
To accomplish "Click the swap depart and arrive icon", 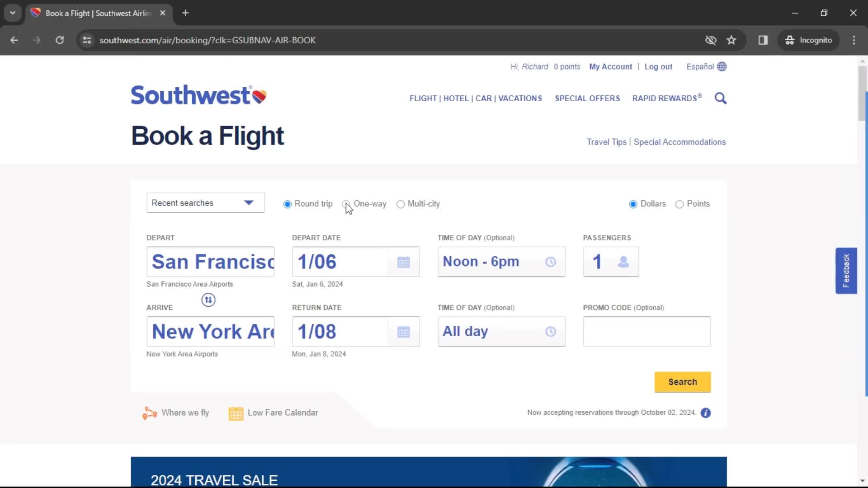I will coord(208,300).
